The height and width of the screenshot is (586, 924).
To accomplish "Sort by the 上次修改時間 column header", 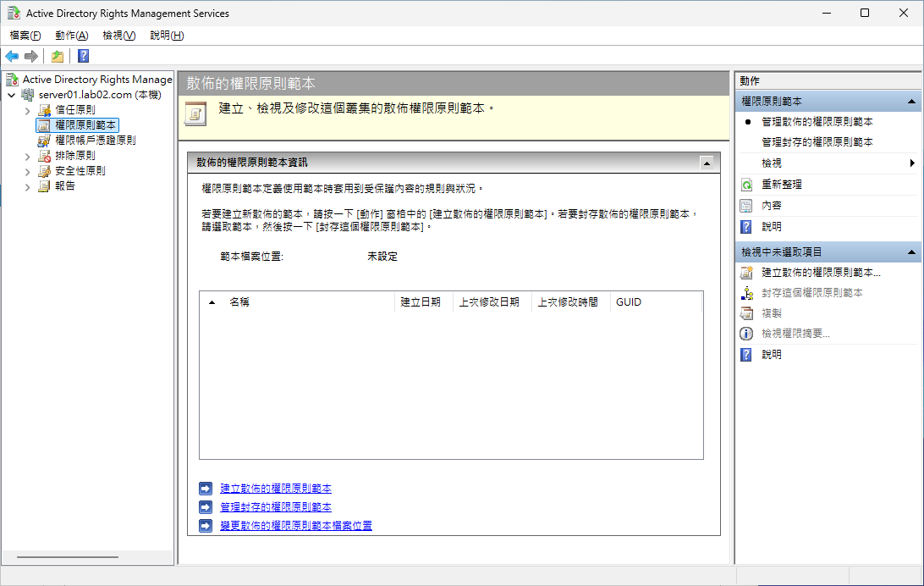I will (x=569, y=302).
